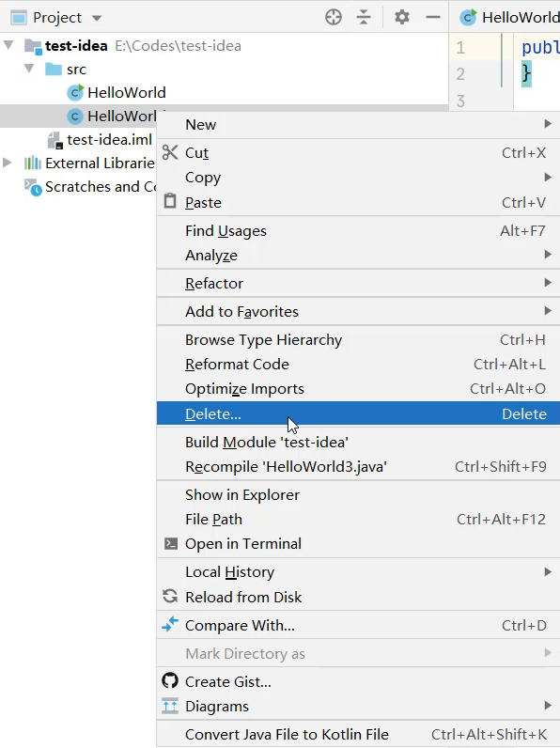This screenshot has width=560, height=748.
Task: Click the locate-file crosshair icon
Action: [334, 18]
